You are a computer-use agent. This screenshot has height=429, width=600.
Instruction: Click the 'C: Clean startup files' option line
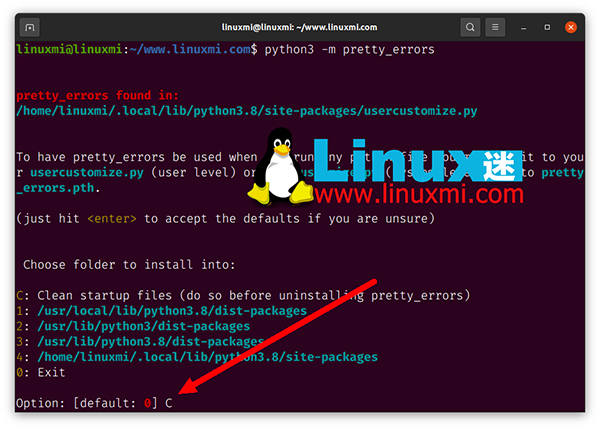click(x=243, y=295)
